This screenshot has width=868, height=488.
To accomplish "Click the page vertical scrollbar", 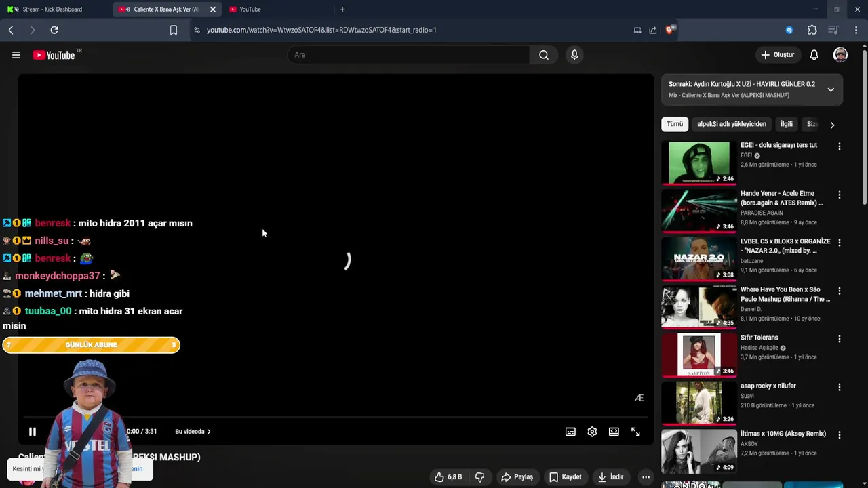I will pyautogui.click(x=864, y=126).
